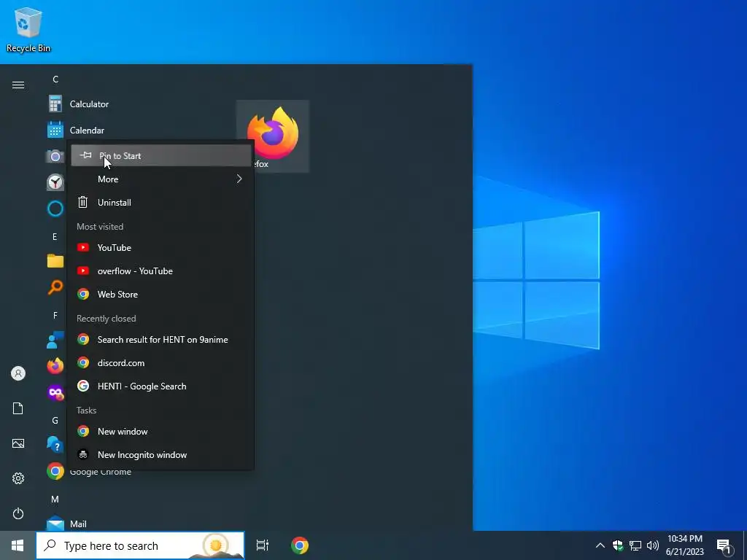747x560 pixels.
Task: Launch Firefox from the app list icon
Action: click(55, 365)
